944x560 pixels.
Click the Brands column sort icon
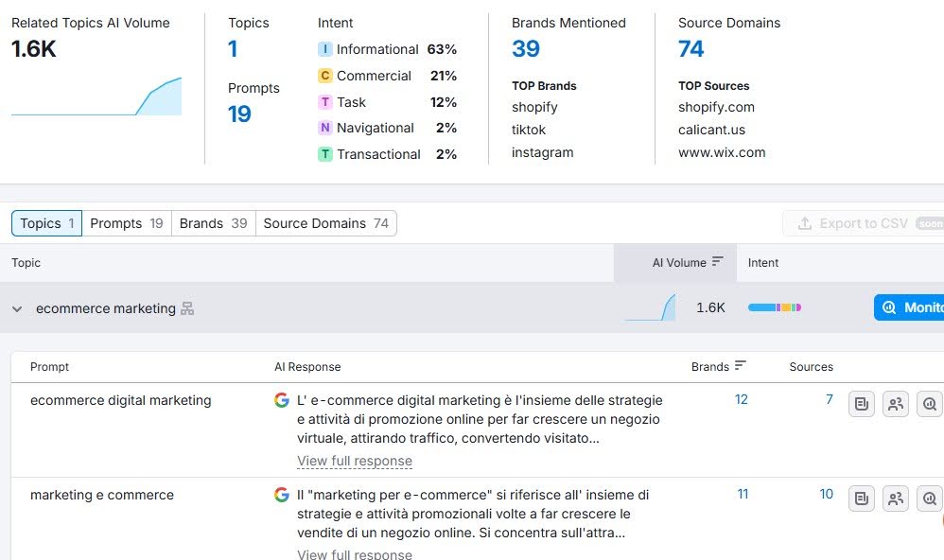point(741,366)
